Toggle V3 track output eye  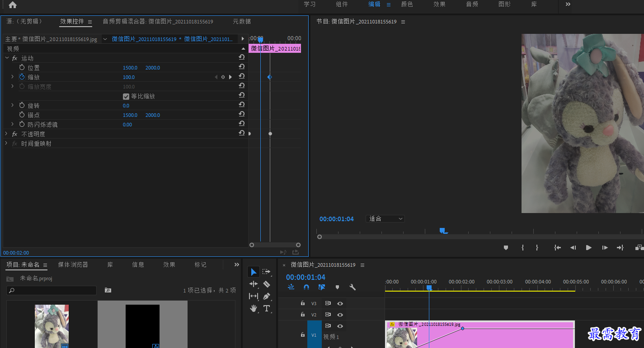(340, 303)
